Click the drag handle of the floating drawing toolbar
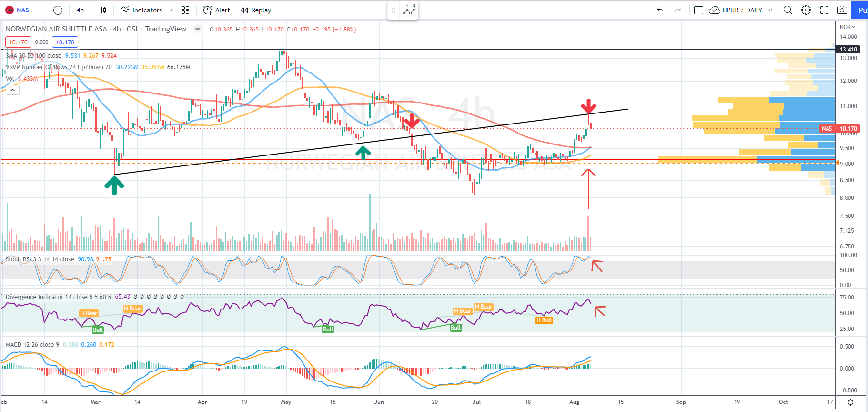 (x=394, y=10)
